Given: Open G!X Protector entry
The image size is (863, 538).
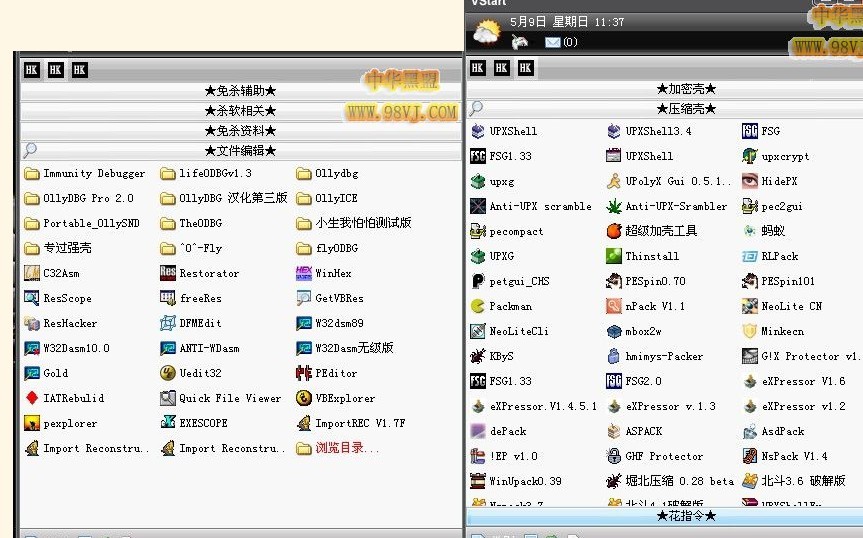Looking at the screenshot, I should (809, 356).
